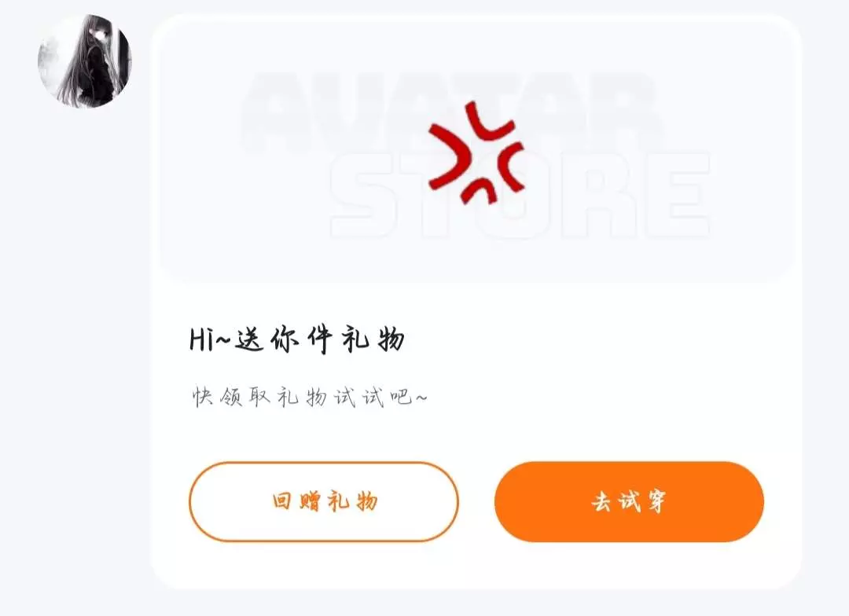Click the 回赠礼物 outlined button
Screen dimensions: 849x616
pyautogui.click(x=324, y=502)
